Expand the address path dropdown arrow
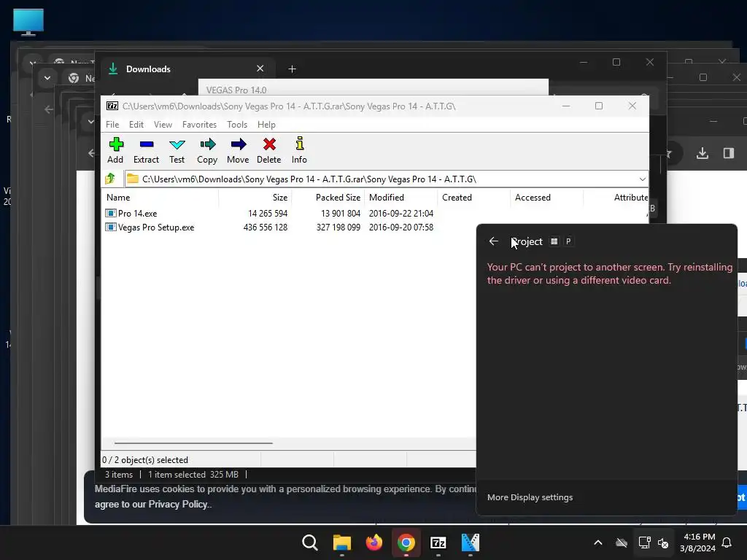This screenshot has height=560, width=747. [x=642, y=179]
